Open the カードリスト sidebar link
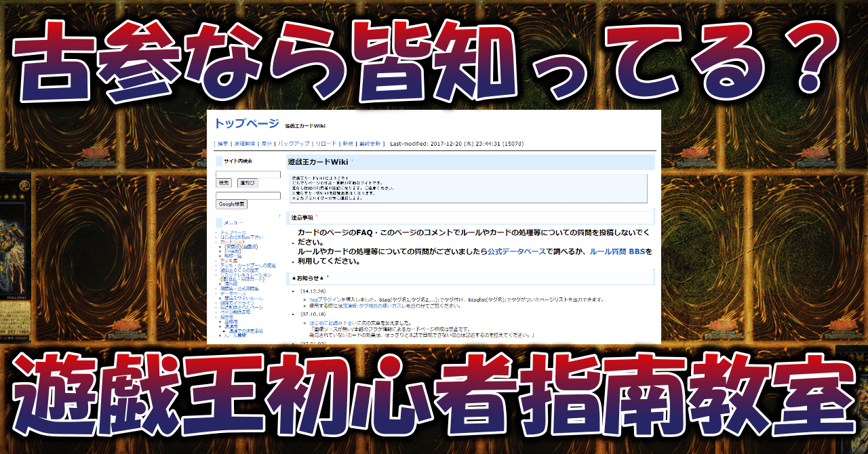868x454 pixels. (232, 242)
